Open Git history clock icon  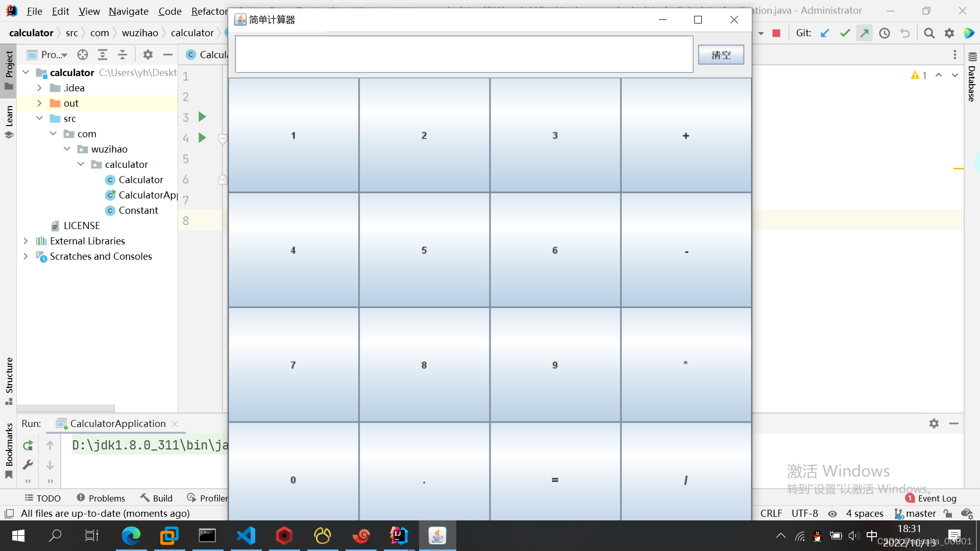(885, 33)
